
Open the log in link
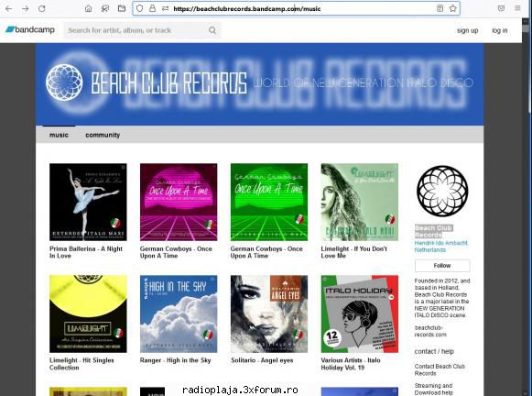click(499, 30)
